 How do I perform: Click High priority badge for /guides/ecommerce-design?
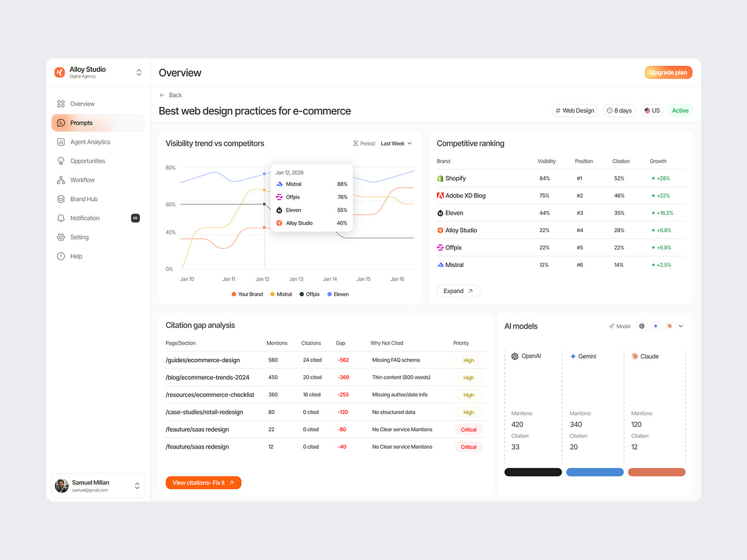pyautogui.click(x=469, y=360)
